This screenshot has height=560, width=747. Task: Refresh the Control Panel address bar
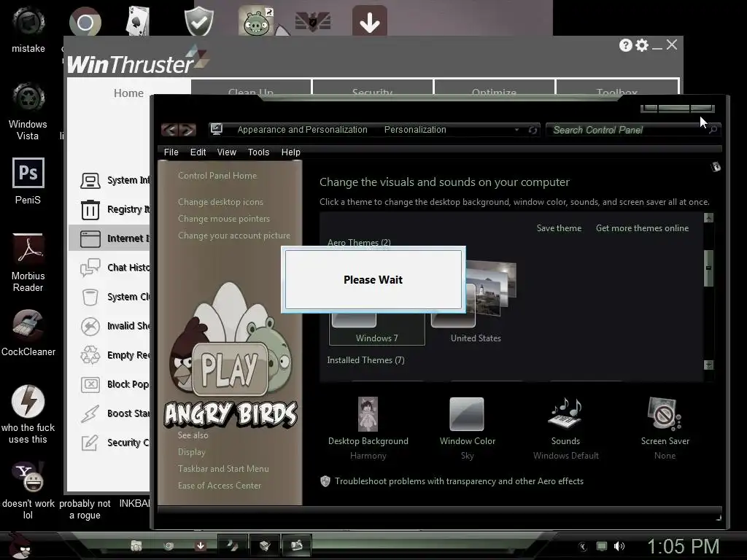coord(533,130)
